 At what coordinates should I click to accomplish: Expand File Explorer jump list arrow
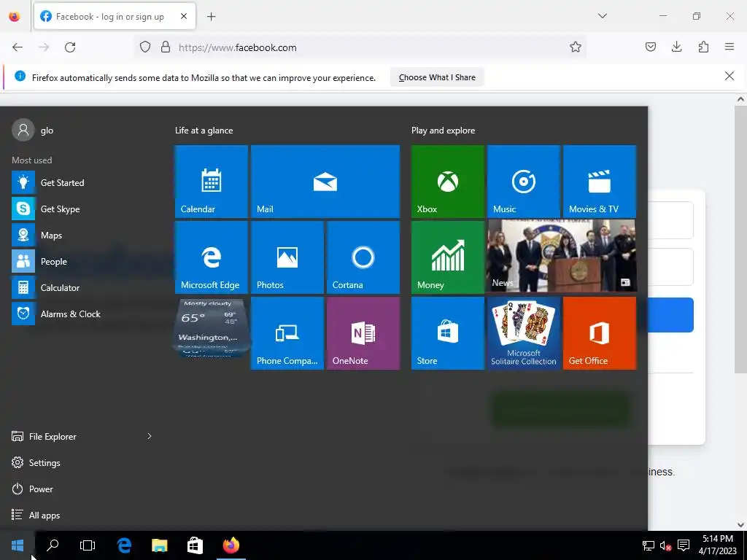[149, 436]
